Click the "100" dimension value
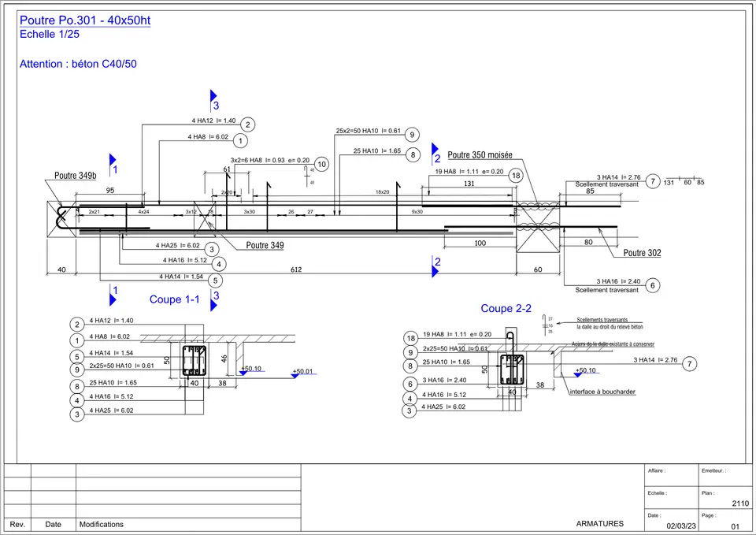 point(480,243)
